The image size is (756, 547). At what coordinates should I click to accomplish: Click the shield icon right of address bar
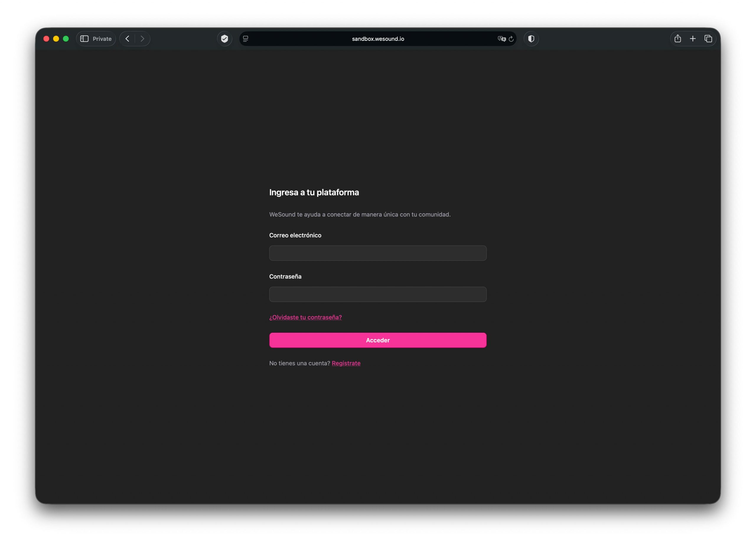pyautogui.click(x=531, y=39)
